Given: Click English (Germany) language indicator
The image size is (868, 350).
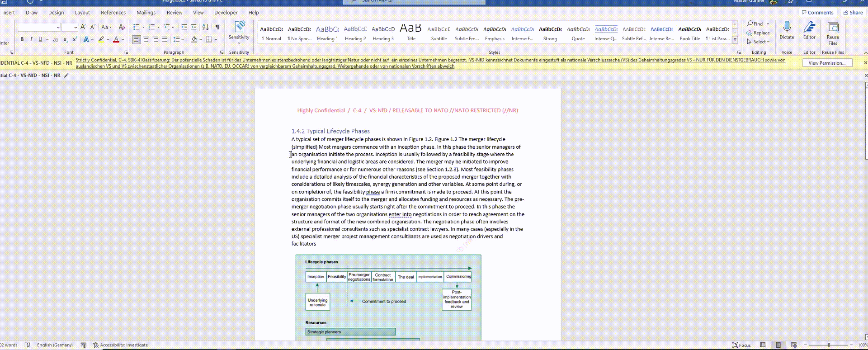Looking at the screenshot, I should (55, 345).
